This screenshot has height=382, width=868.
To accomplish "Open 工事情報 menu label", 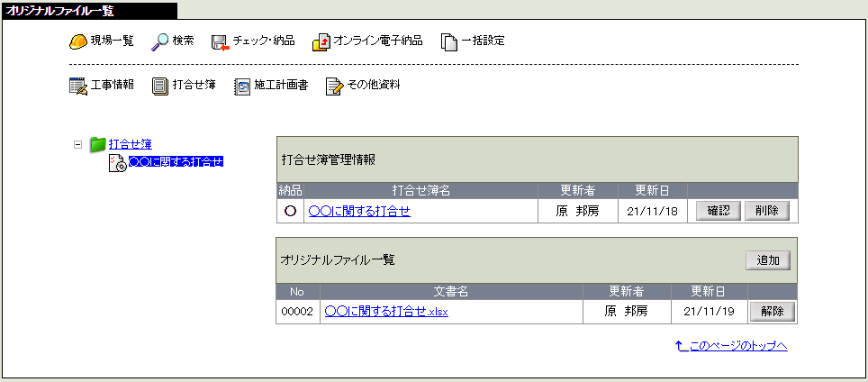I will 112,86.
